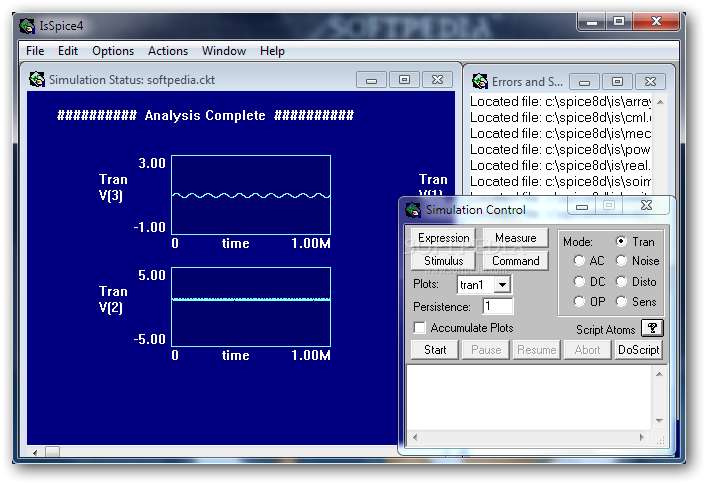Select the Sens mode radio button
The width and height of the screenshot is (706, 484).
(x=621, y=301)
